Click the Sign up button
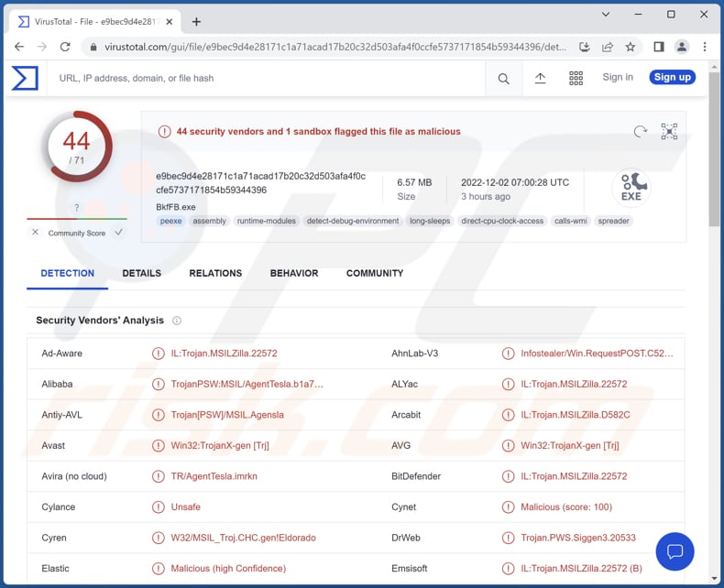 pyautogui.click(x=672, y=78)
